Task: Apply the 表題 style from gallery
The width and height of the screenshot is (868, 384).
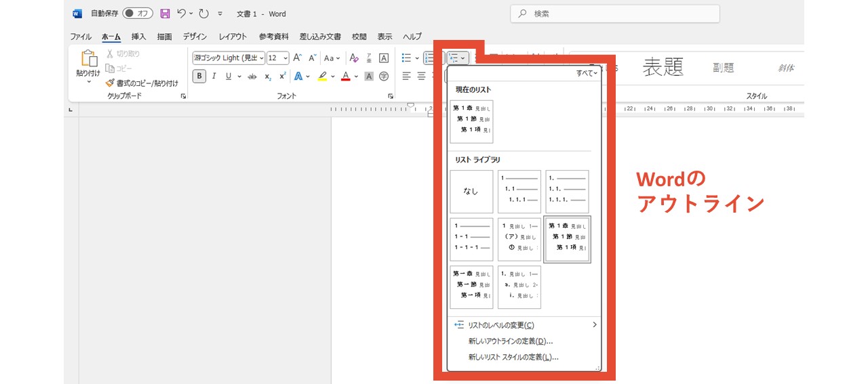Action: coord(663,67)
